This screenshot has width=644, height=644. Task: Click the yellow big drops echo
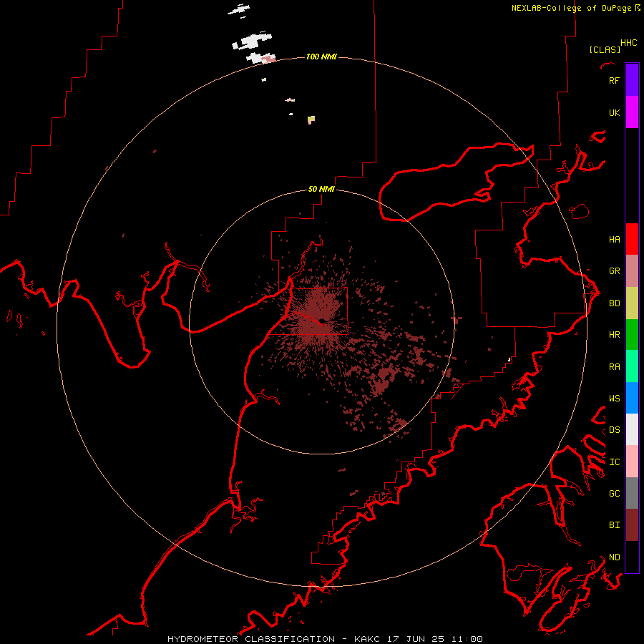pyautogui.click(x=312, y=119)
